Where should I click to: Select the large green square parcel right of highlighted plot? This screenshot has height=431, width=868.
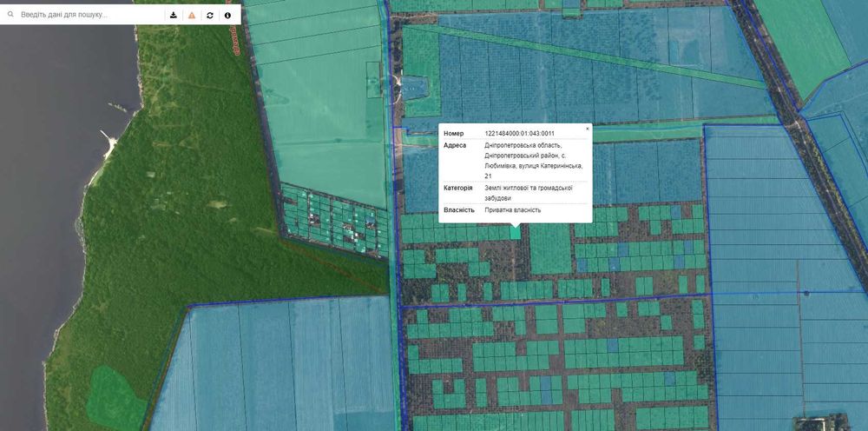pyautogui.click(x=550, y=249)
